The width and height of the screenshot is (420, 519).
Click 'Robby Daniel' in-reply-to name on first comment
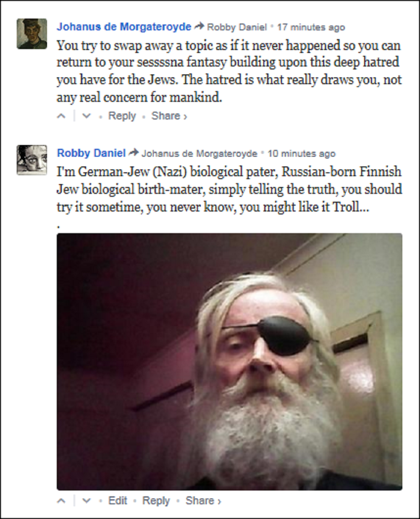(237, 27)
